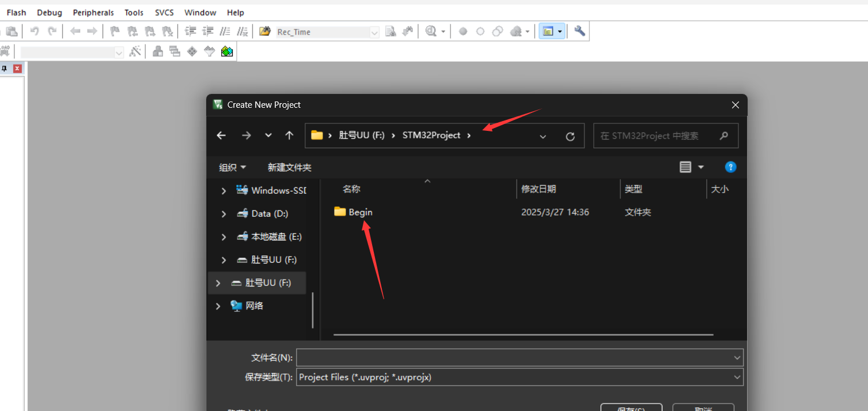Viewport: 868px width, 411px height.
Task: Open the breakpoints dropdown arrow
Action: pos(527,32)
